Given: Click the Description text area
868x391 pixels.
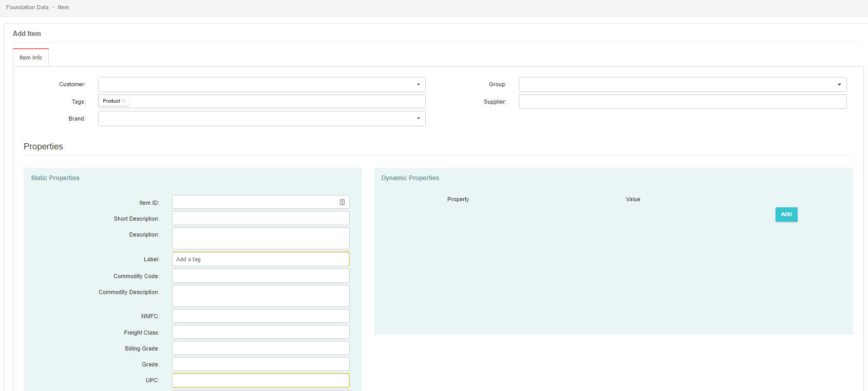Looking at the screenshot, I should [261, 238].
